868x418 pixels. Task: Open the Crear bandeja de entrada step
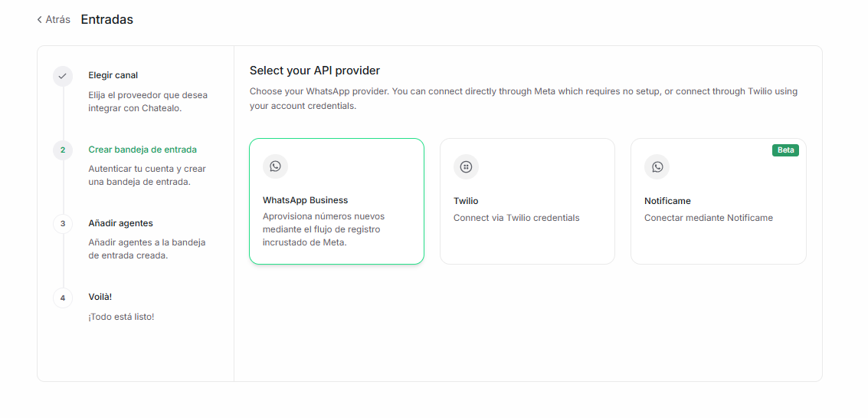pos(142,150)
